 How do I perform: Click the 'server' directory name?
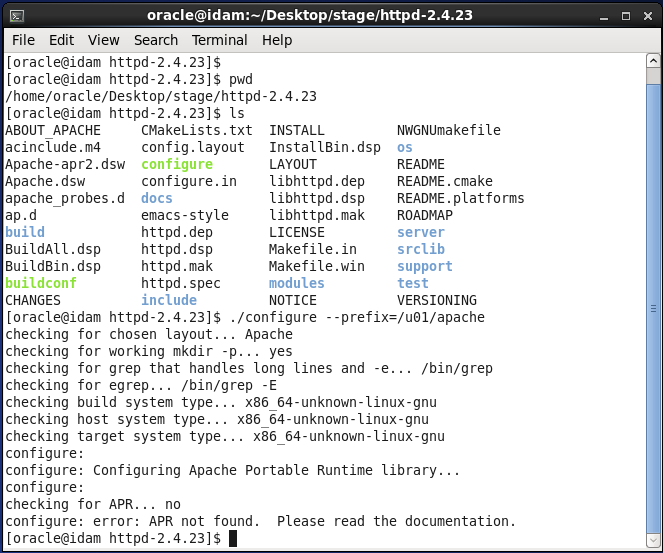click(x=421, y=232)
